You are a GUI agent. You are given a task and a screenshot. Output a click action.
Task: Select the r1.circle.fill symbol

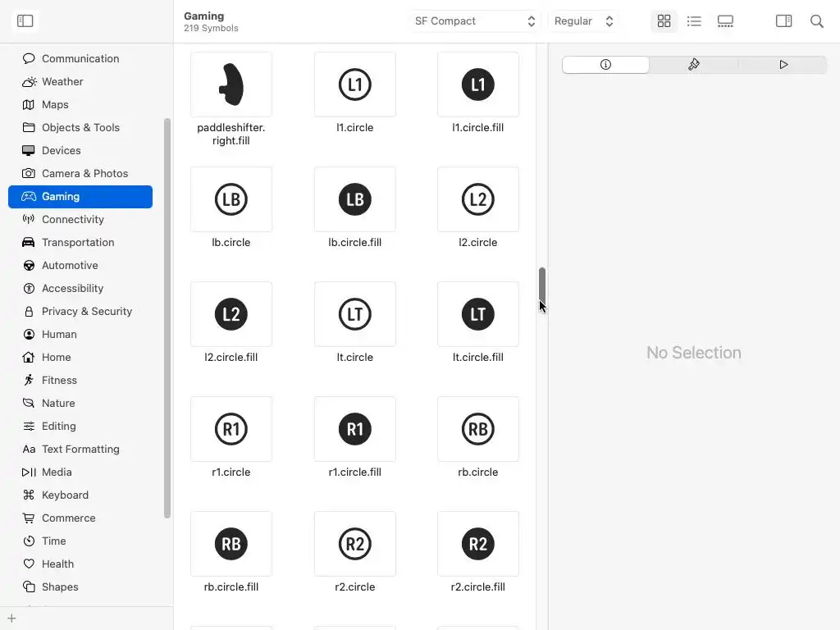[354, 429]
